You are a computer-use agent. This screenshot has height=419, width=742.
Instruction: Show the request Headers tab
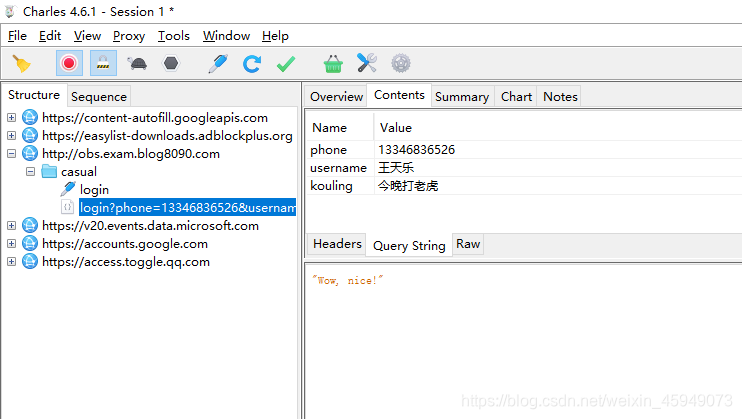coord(337,244)
